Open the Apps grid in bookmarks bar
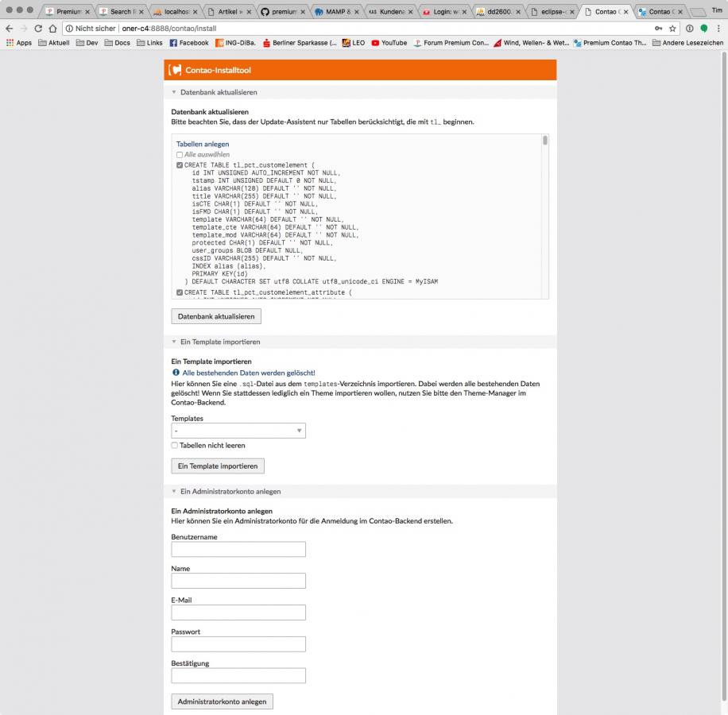The width and height of the screenshot is (728, 715). point(18,43)
